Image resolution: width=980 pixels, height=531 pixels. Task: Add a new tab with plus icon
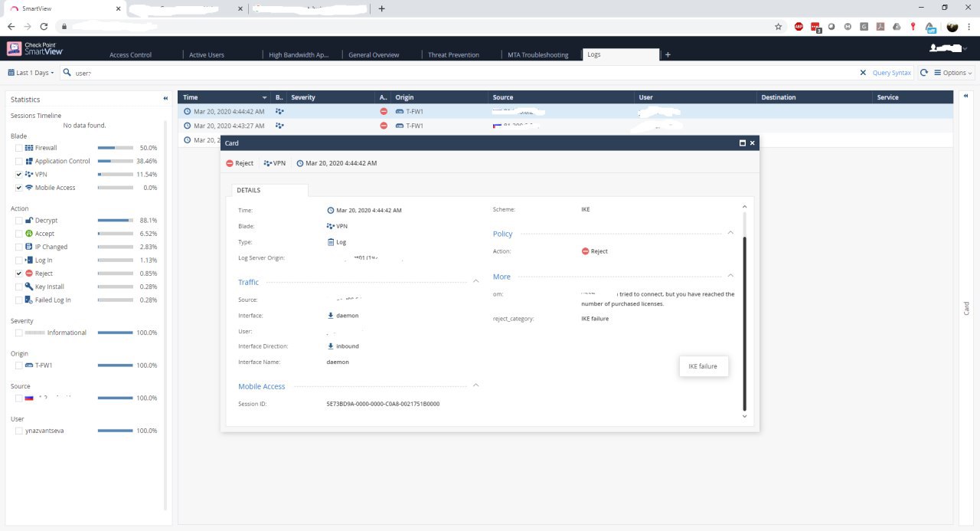click(x=668, y=54)
